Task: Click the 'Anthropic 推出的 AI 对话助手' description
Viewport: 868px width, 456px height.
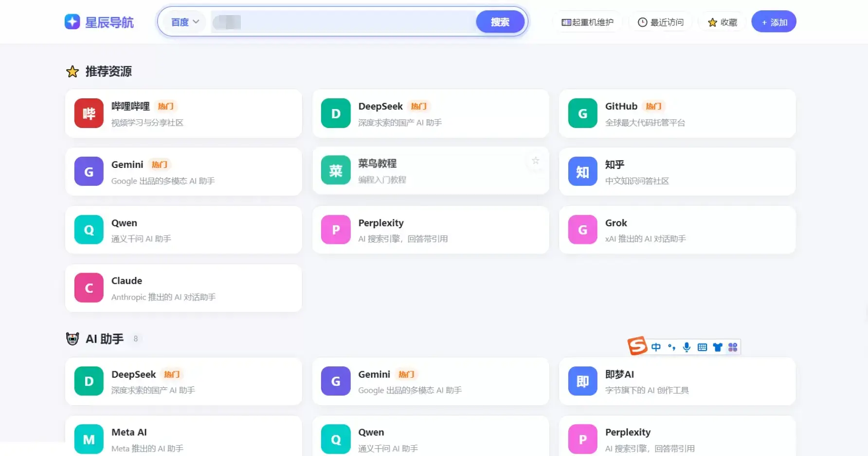Action: 163,297
